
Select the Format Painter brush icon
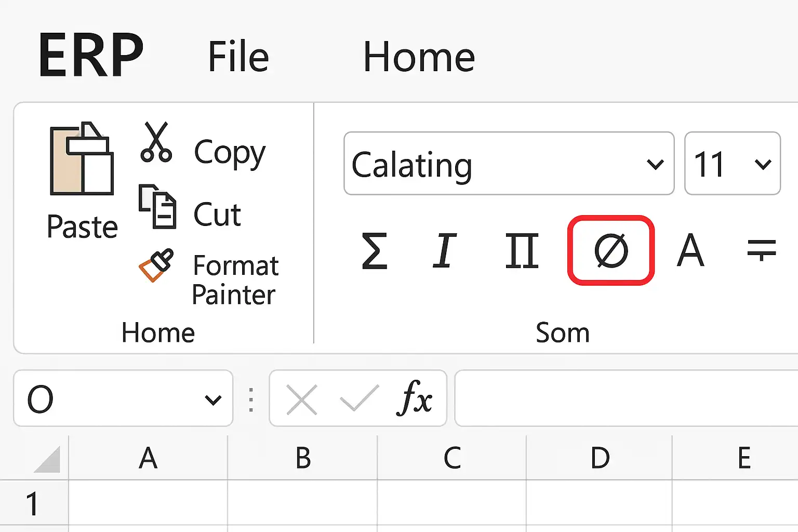156,264
